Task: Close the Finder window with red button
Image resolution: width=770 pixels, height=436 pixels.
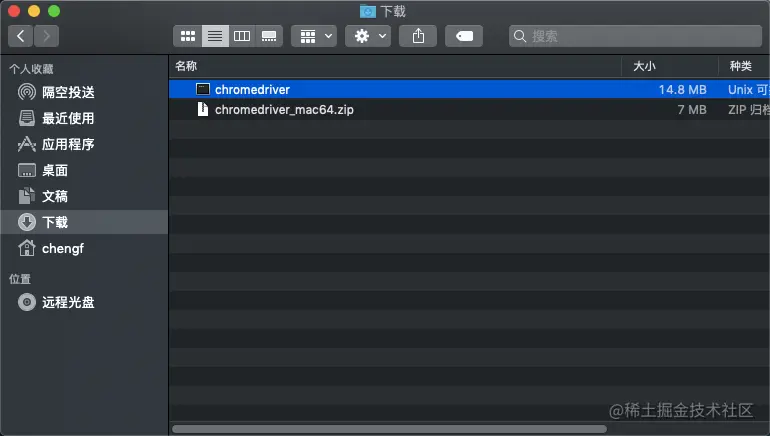Action: coord(14,11)
